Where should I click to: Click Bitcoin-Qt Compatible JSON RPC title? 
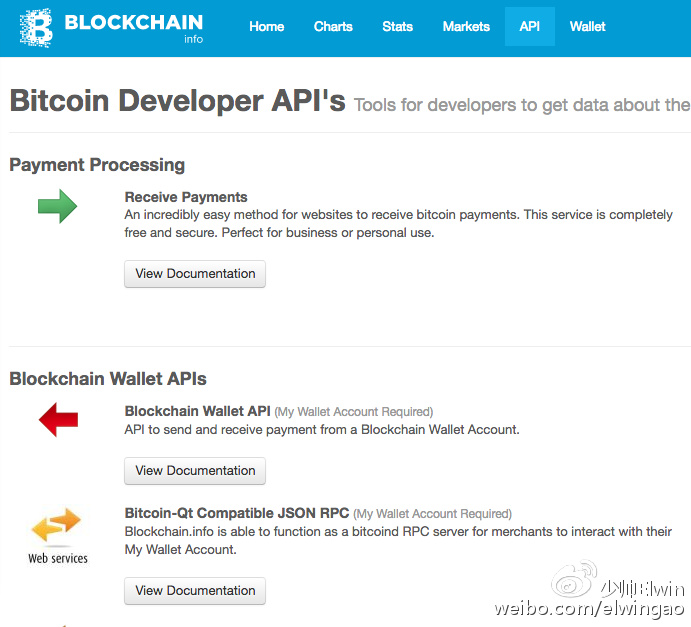pyautogui.click(x=236, y=513)
